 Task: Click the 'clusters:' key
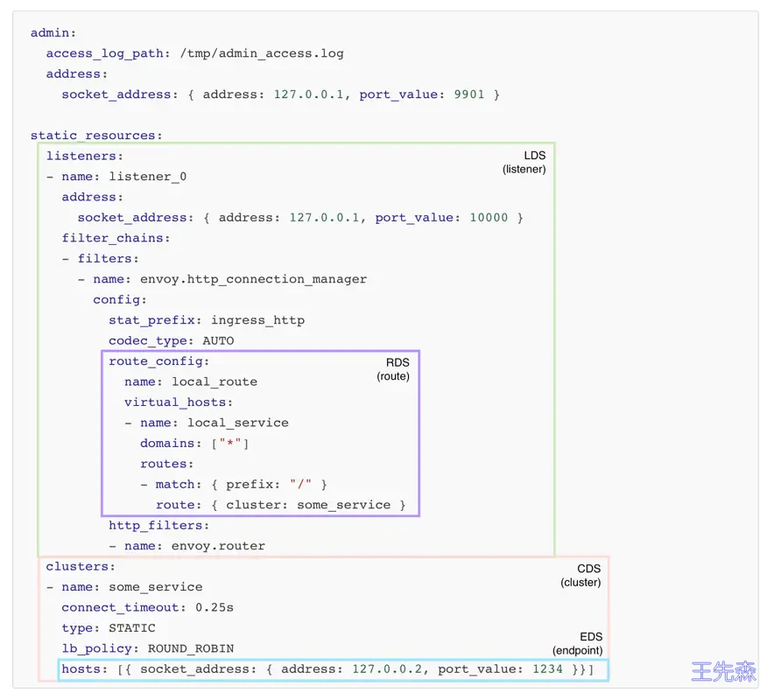(81, 567)
